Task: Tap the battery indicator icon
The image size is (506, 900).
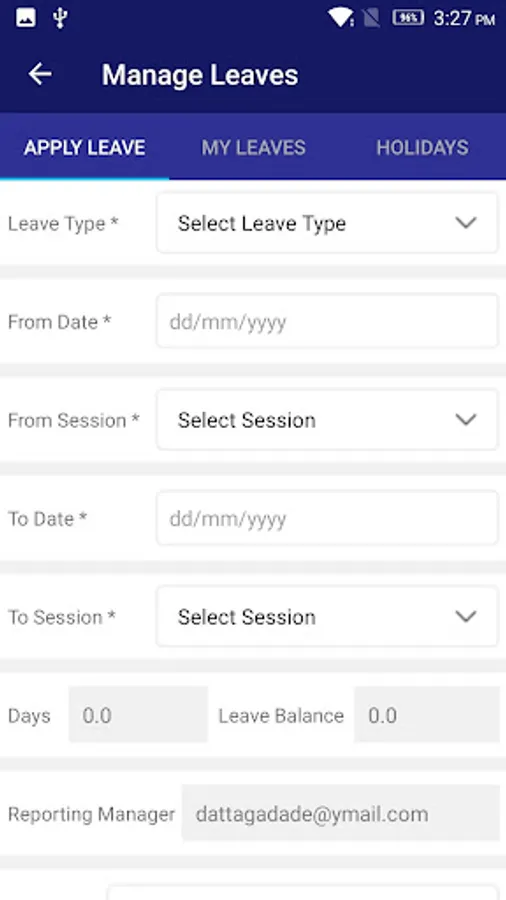Action: coord(408,18)
